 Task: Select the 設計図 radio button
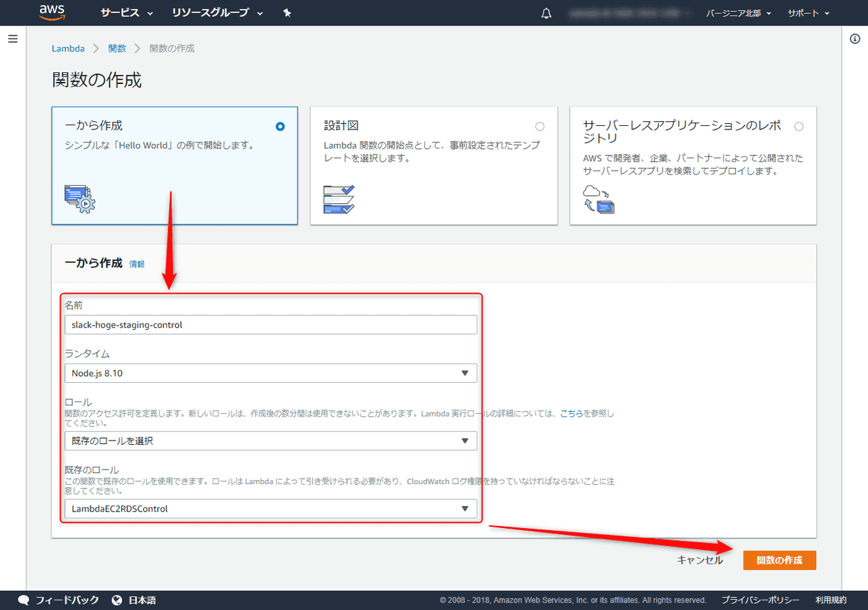[539, 127]
